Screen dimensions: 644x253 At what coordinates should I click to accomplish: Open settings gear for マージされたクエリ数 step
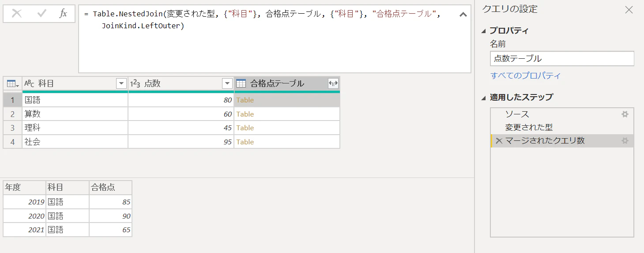tap(625, 141)
